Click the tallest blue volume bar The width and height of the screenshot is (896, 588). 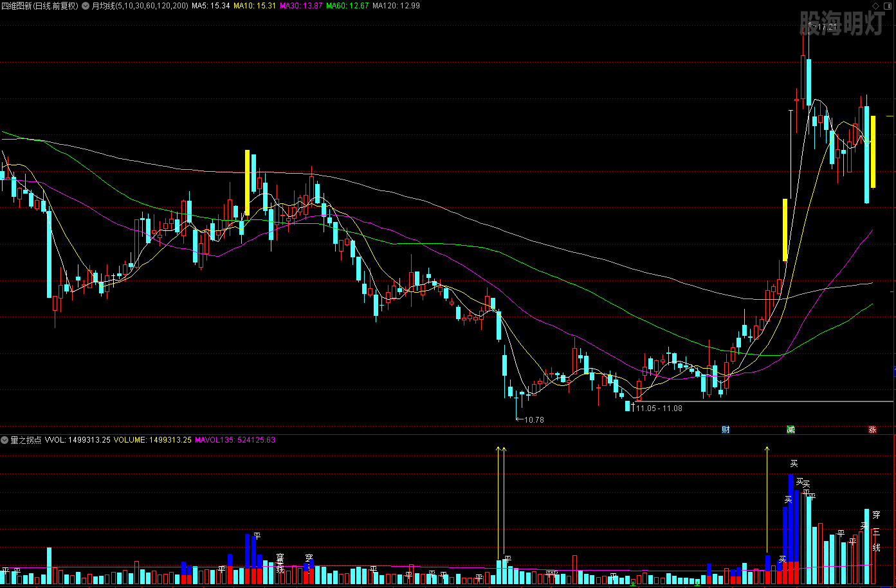click(791, 518)
